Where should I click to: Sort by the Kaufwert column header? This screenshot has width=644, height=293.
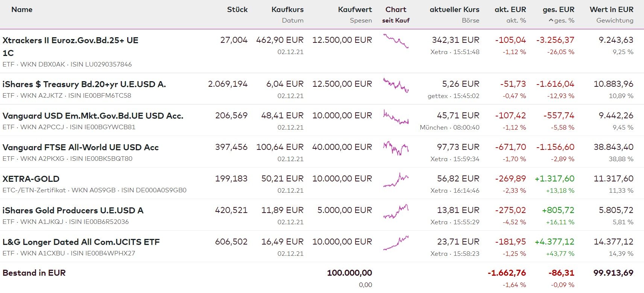click(x=355, y=9)
